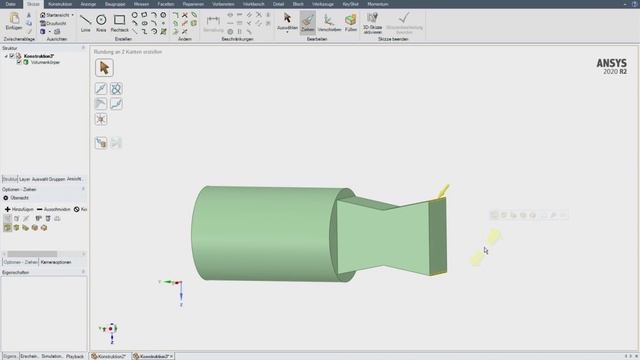Open the Workbench ribbon tab
The height and width of the screenshot is (360, 640).
[253, 4]
